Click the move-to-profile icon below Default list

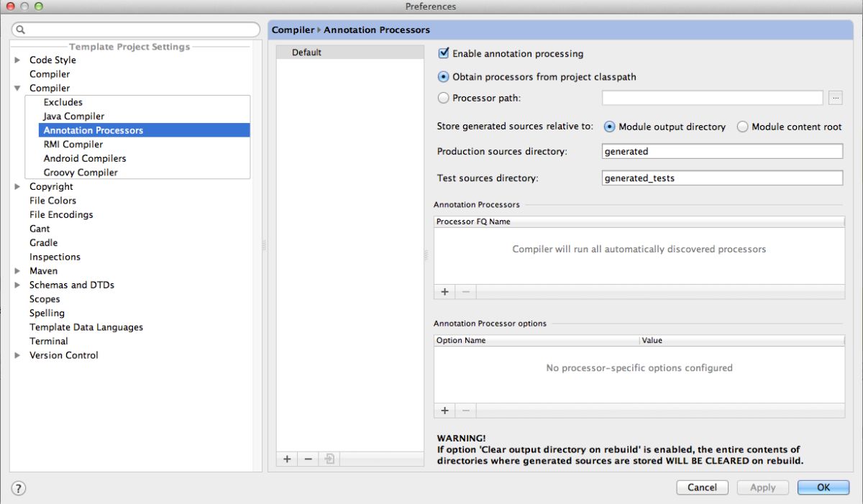pos(330,459)
